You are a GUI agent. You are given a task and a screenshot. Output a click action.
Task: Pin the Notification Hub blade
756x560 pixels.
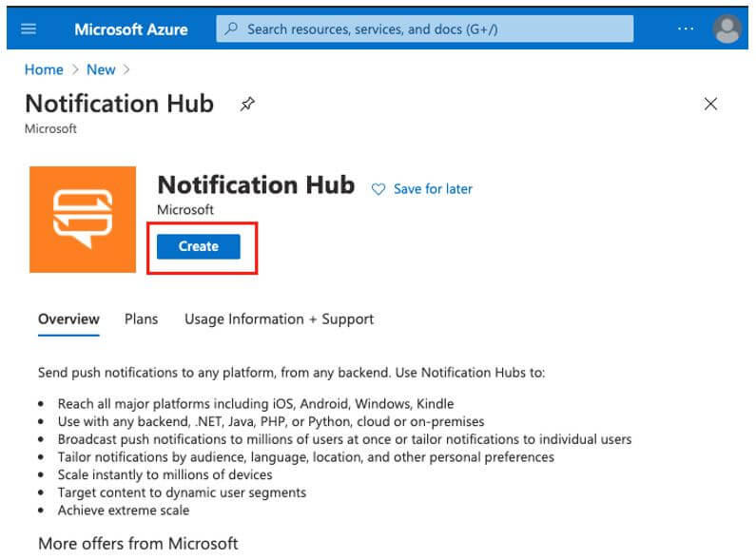(x=247, y=105)
